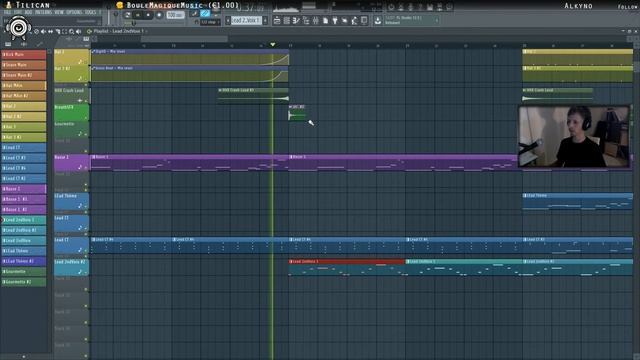Click the transport play/pause button
The image size is (640, 360).
(138, 15)
